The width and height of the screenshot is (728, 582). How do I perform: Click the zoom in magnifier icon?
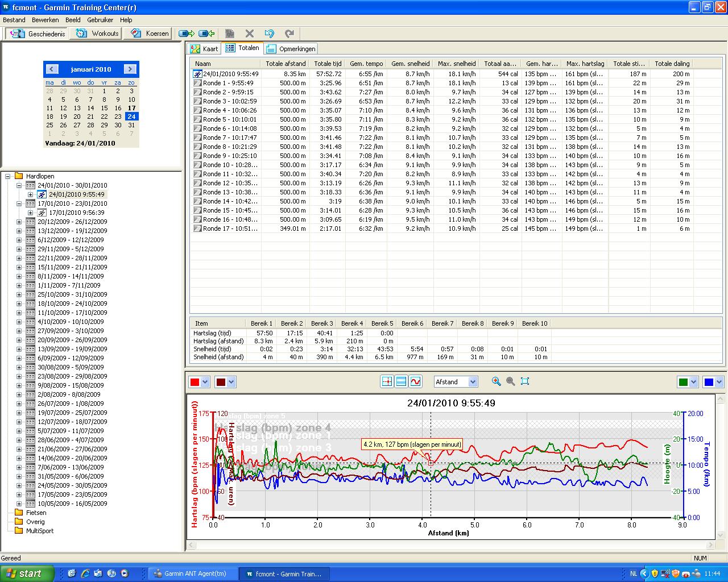(497, 381)
